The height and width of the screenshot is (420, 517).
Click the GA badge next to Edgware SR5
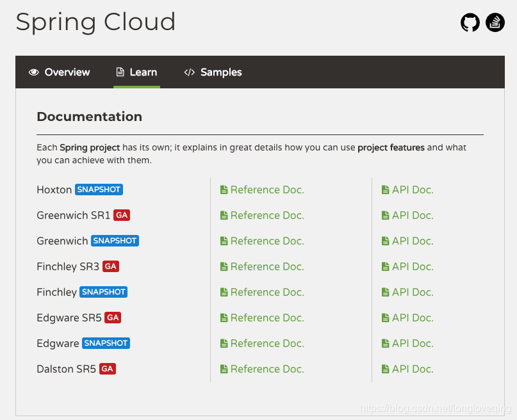[x=113, y=318]
